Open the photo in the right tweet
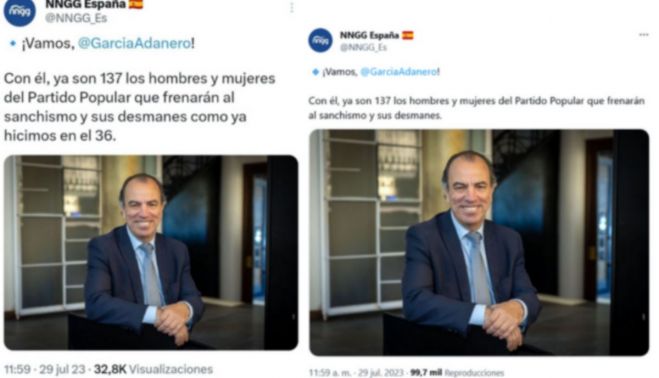 (479, 243)
